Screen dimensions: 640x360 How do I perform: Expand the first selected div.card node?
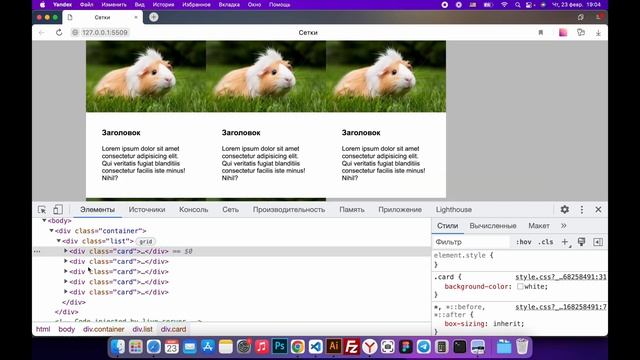pos(66,251)
